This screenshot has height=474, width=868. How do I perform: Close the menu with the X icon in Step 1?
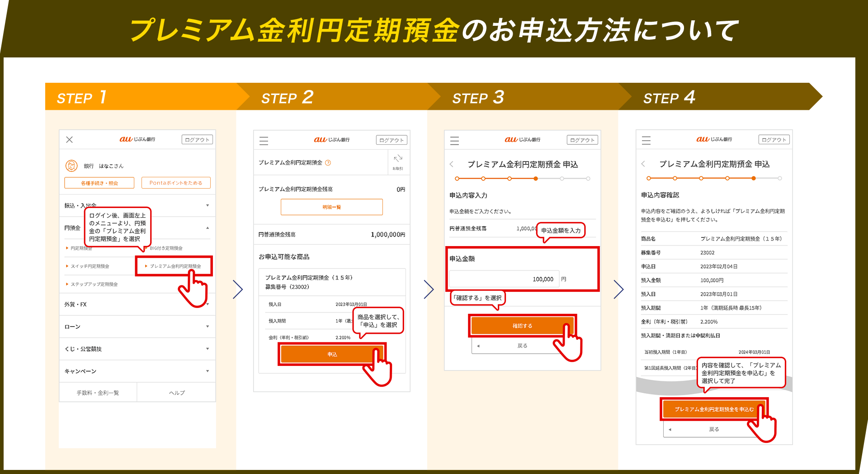point(69,140)
